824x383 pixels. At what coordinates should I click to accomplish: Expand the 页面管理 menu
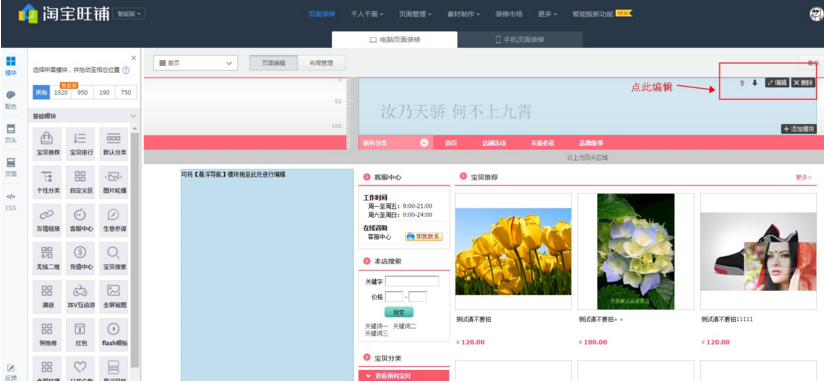click(415, 14)
